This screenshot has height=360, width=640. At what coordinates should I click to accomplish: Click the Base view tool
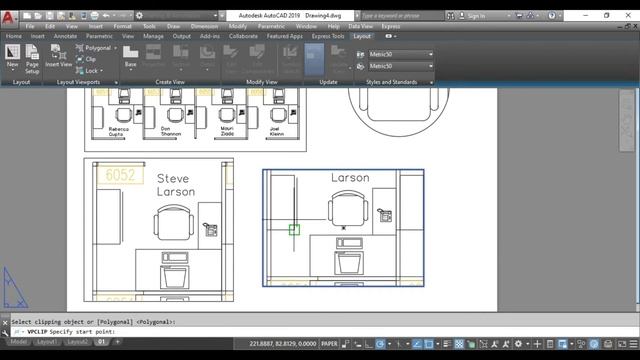coord(131,57)
